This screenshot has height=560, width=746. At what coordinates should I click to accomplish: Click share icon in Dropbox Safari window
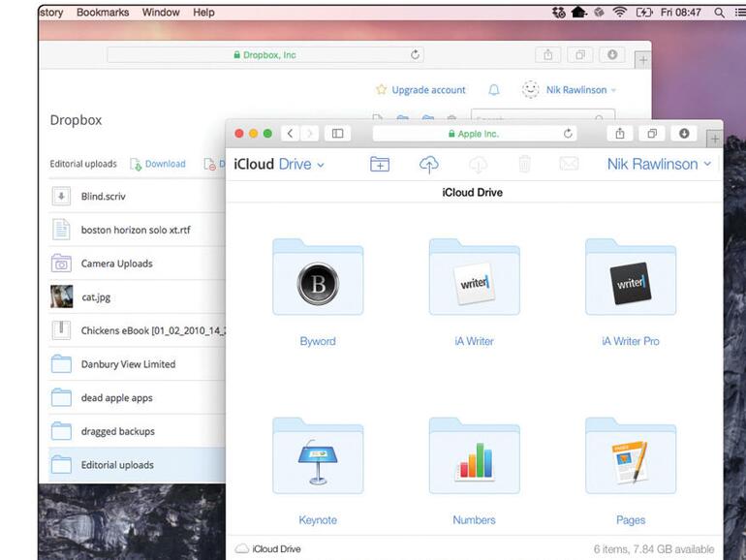548,54
